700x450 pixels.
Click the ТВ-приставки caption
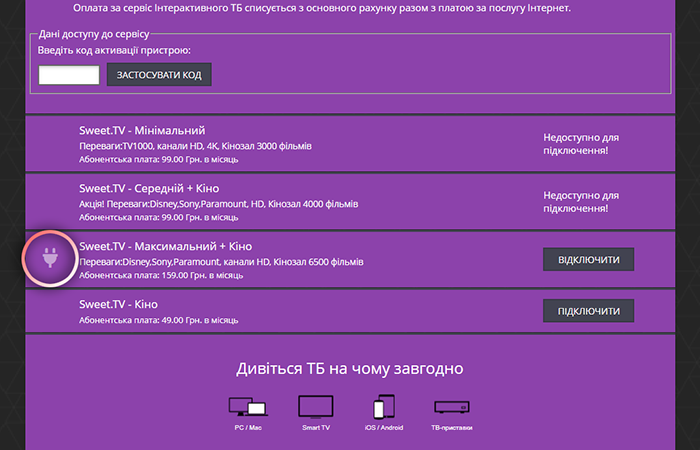[x=452, y=428]
